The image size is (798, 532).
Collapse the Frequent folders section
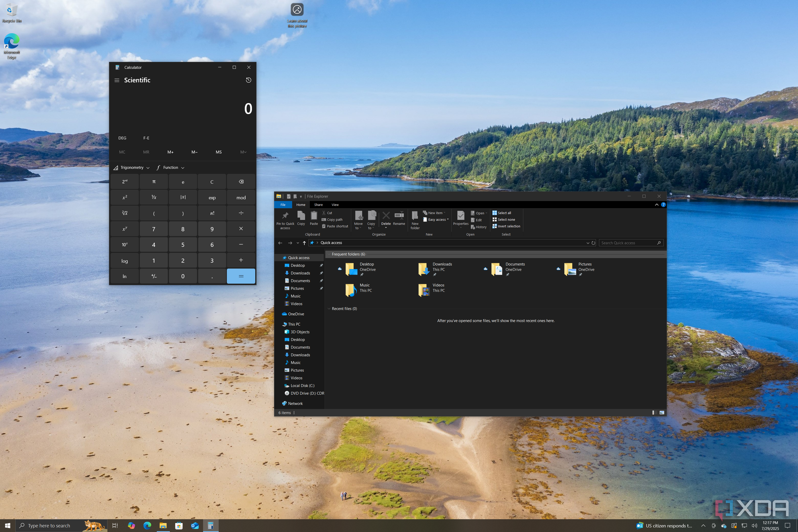[x=329, y=254]
